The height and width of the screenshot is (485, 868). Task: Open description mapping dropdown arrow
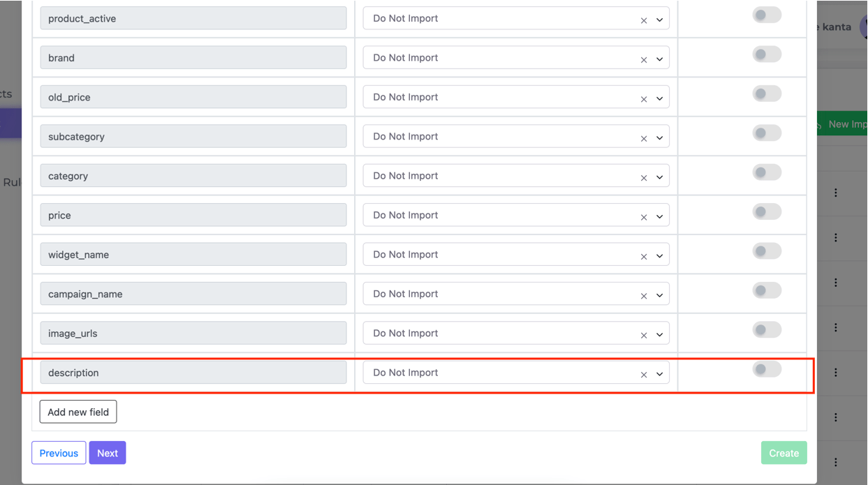(659, 375)
